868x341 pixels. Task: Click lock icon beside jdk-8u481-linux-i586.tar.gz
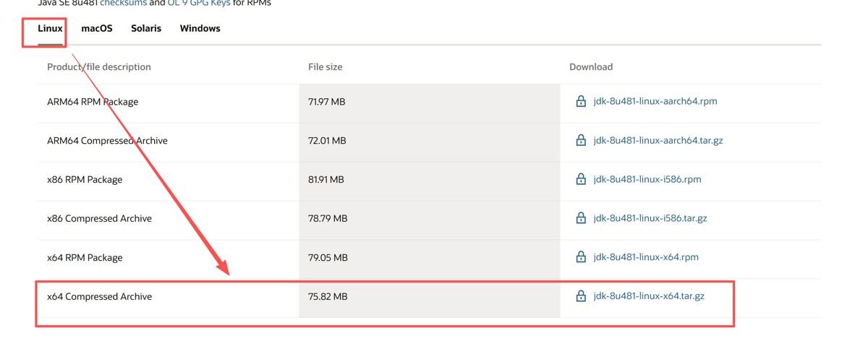click(580, 218)
